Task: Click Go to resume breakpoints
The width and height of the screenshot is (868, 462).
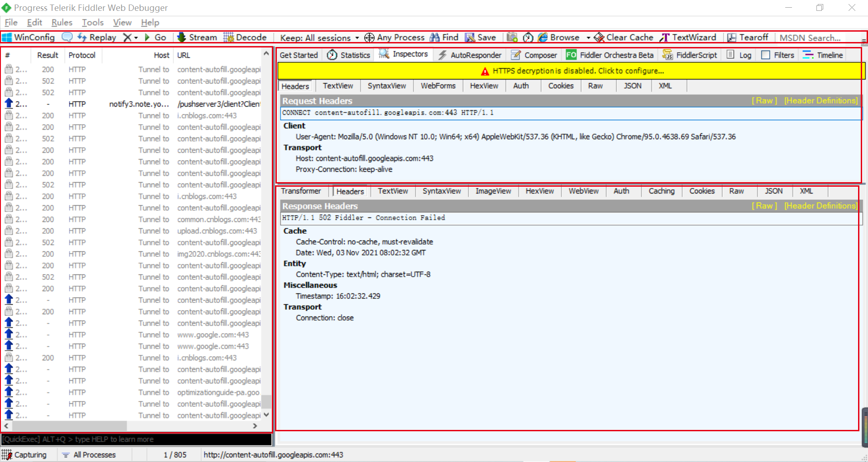Action: [x=155, y=38]
